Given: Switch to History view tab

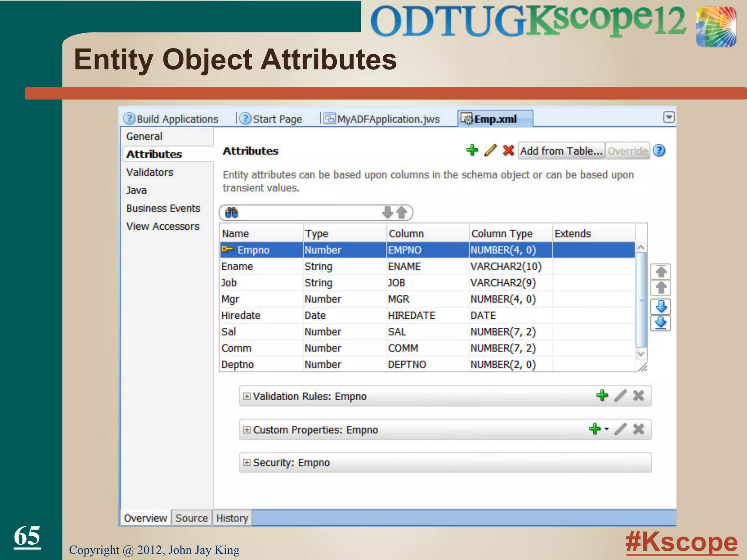Looking at the screenshot, I should (232, 518).
